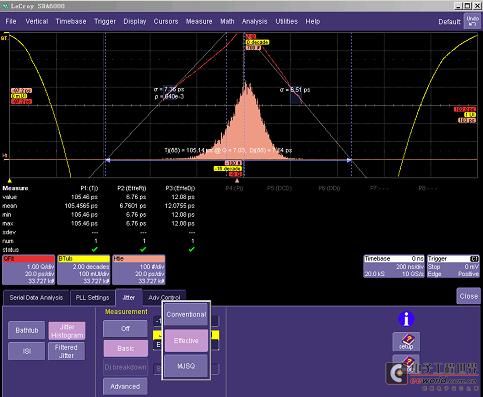Switch to the PLL Settings tab
This screenshot has height=397, width=483.
coord(92,297)
